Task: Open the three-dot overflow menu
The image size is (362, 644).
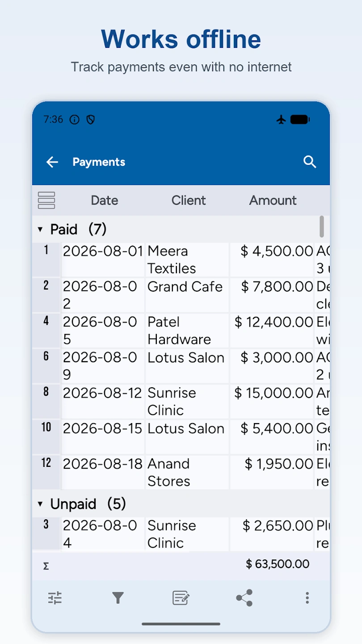Action: [307, 598]
